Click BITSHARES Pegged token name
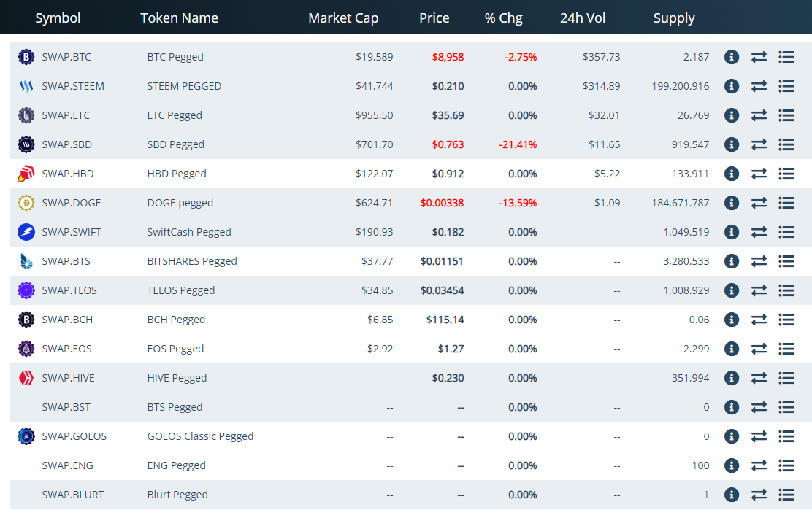The height and width of the screenshot is (510, 812). (x=191, y=261)
